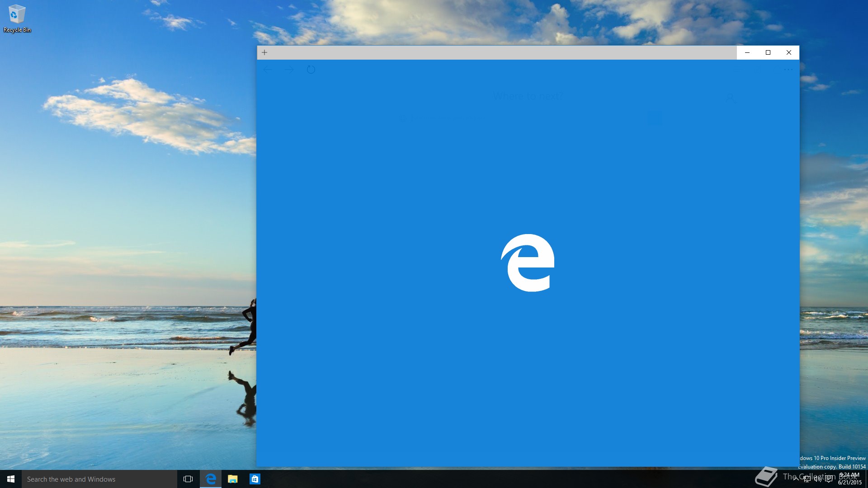Open Task View from the taskbar
The height and width of the screenshot is (488, 868).
tap(188, 479)
